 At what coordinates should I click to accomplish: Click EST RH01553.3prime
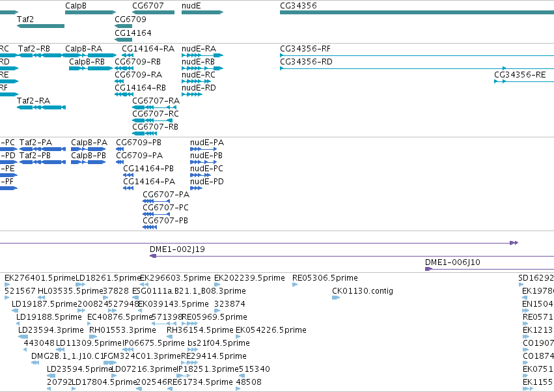pyautogui.click(x=122, y=330)
